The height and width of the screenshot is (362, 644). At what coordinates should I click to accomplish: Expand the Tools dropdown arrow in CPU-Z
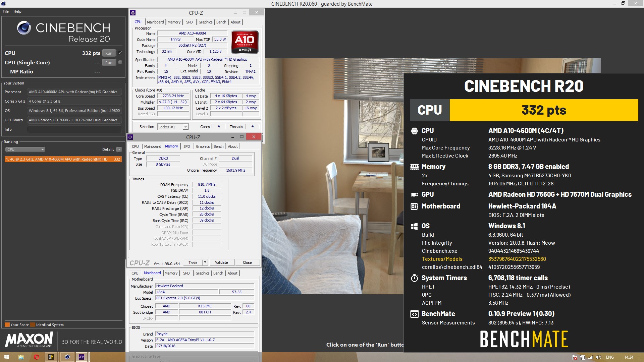coord(205,262)
